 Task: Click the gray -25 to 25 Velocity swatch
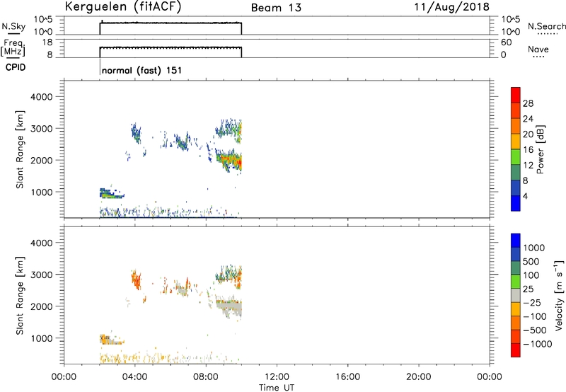(516, 295)
